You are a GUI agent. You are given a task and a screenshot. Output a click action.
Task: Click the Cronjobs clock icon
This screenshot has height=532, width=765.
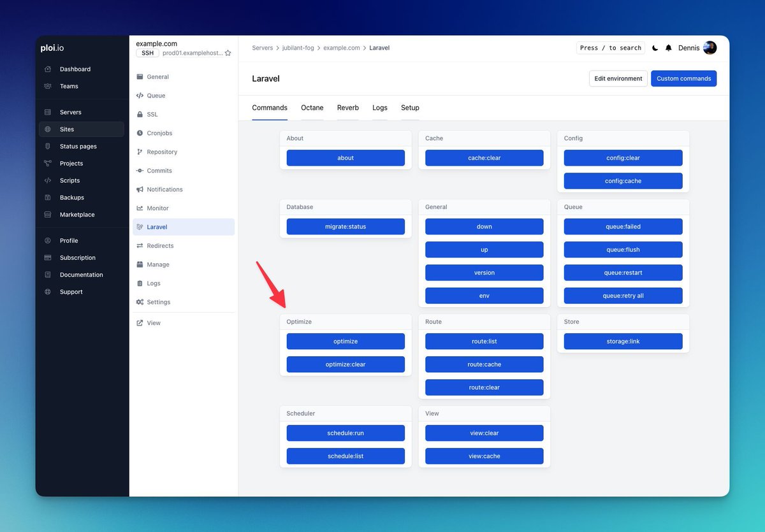(140, 133)
